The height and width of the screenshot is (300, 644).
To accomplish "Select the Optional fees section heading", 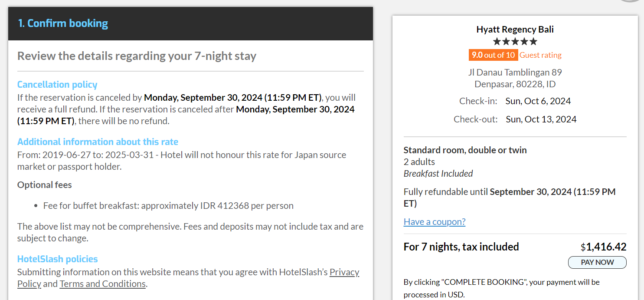I will click(x=44, y=185).
